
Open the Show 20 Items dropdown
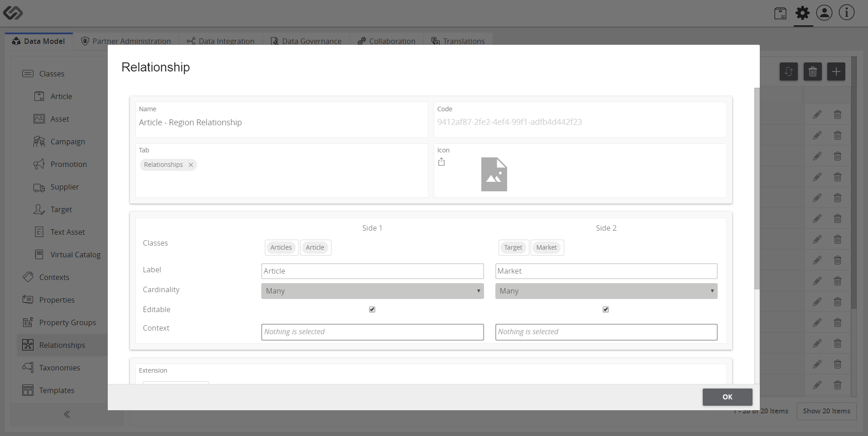(x=826, y=411)
